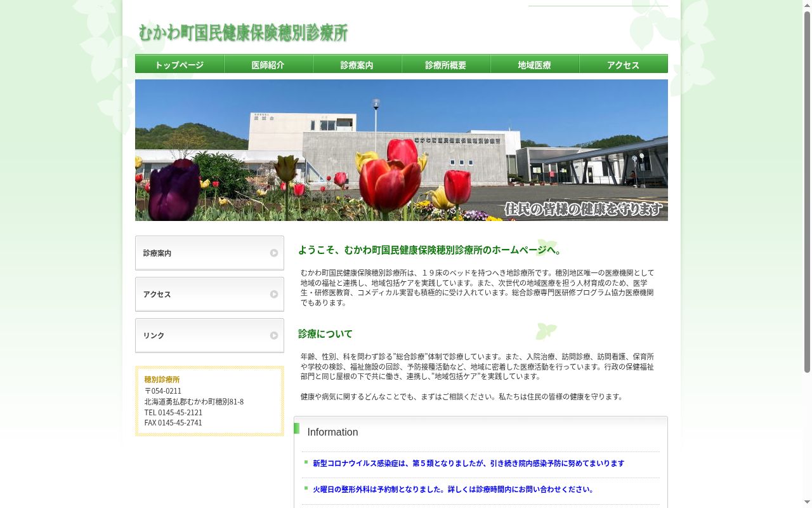
Task: Click the 住民の皆様の健康を守ります banner caption
Action: 584,209
